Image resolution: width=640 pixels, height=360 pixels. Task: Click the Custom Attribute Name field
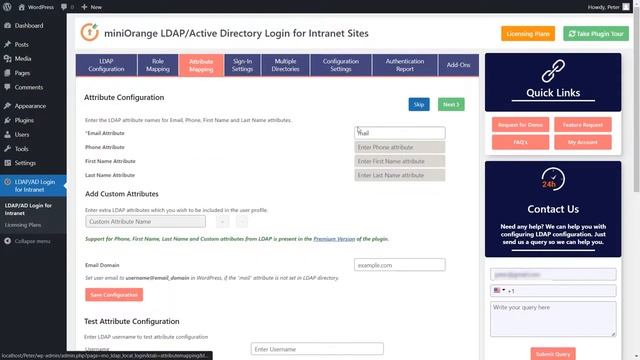(145, 222)
